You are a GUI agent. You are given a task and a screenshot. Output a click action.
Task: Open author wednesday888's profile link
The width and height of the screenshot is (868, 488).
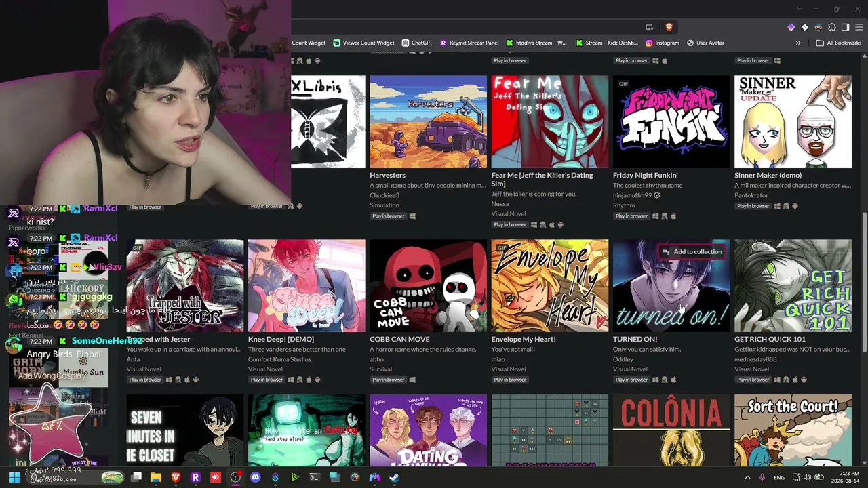(757, 359)
